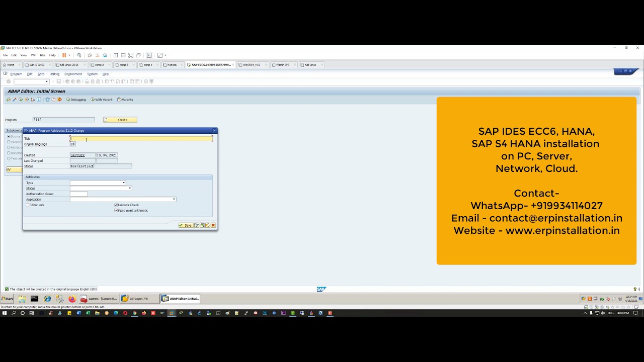
Task: Select the Documentation radio button
Action: pyautogui.click(x=9, y=153)
